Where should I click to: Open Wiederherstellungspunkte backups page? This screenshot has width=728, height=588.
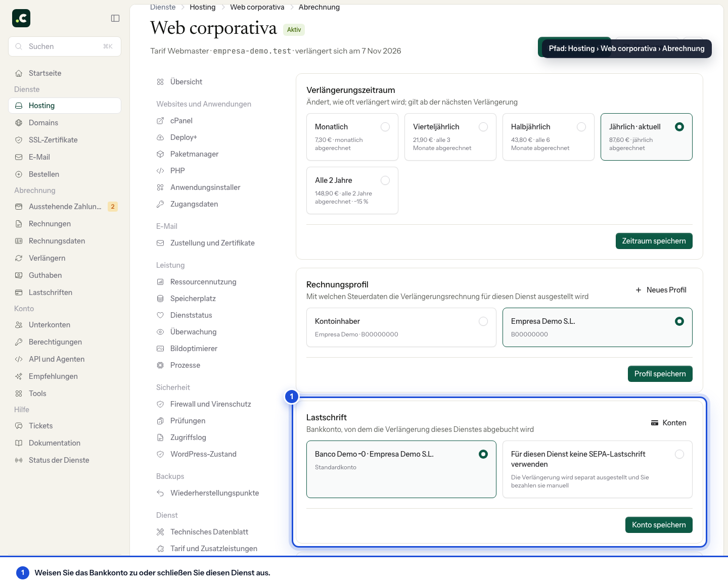[x=214, y=493]
